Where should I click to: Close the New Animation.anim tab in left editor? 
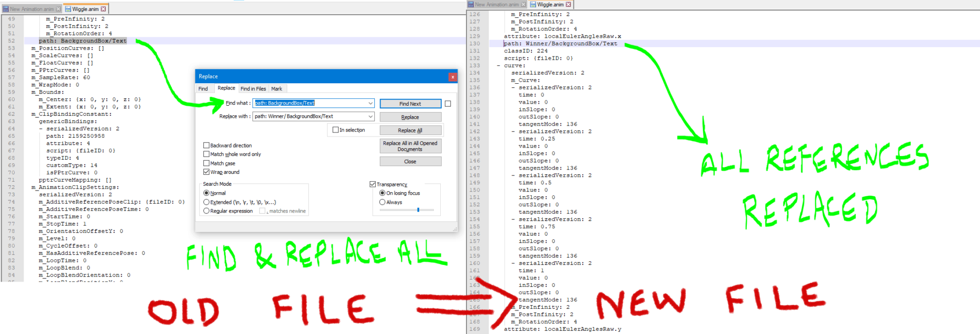[58, 9]
